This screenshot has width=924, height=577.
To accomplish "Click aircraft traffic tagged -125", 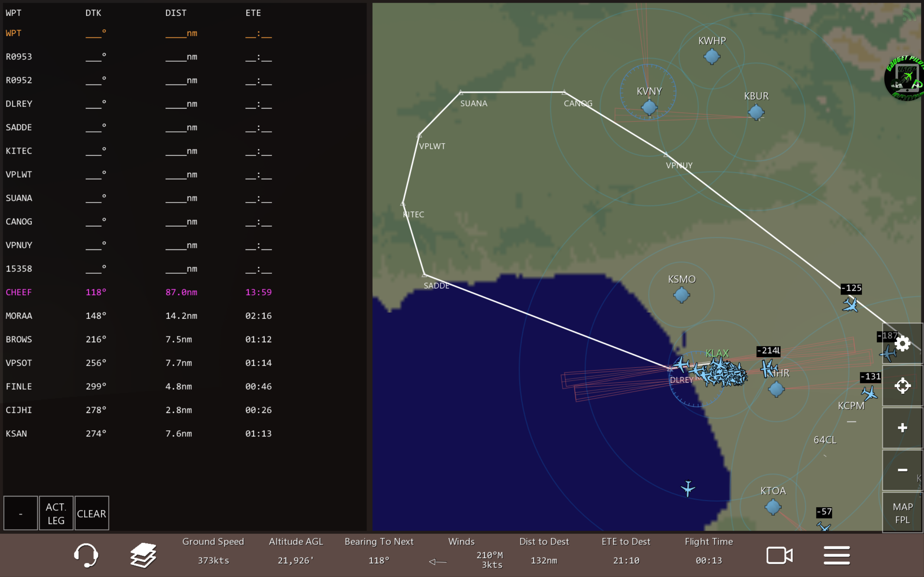I will click(x=850, y=304).
